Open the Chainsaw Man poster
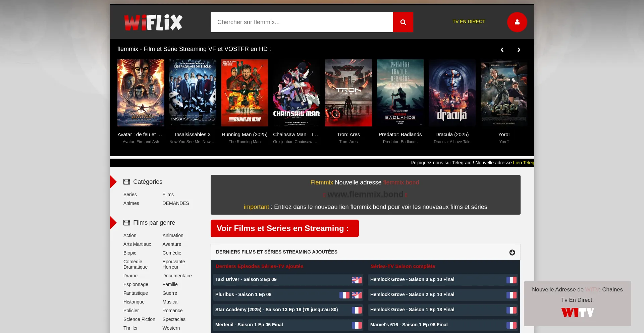 297,93
